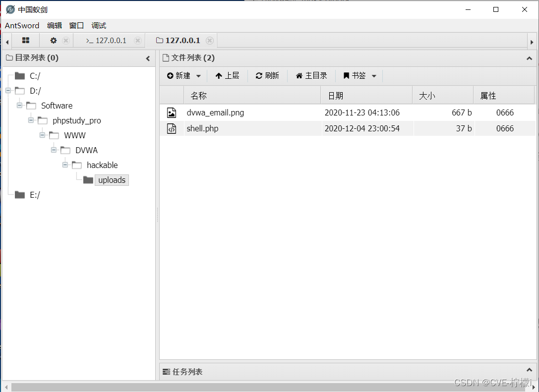Select the C:/ drive

[x=35, y=76]
